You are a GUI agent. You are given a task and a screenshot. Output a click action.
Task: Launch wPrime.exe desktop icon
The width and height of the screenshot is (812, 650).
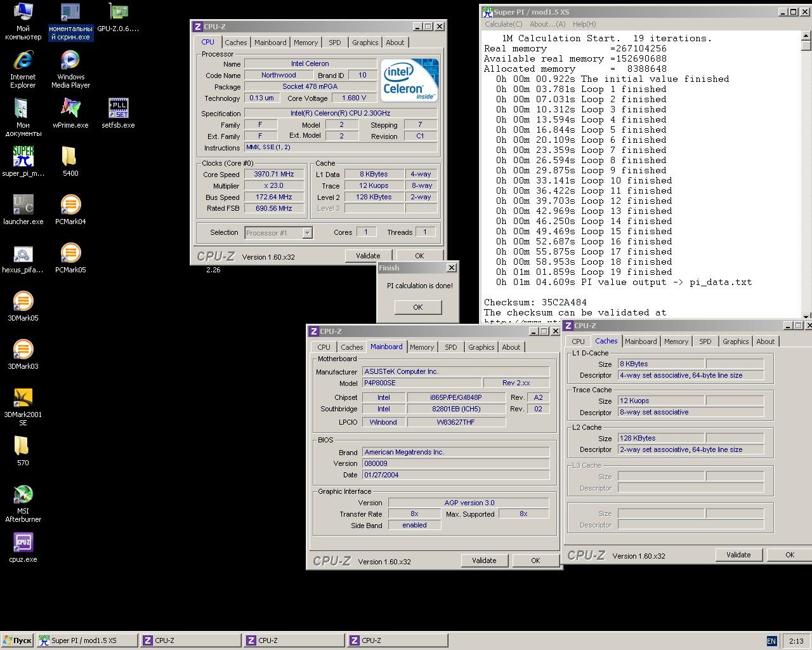70,114
